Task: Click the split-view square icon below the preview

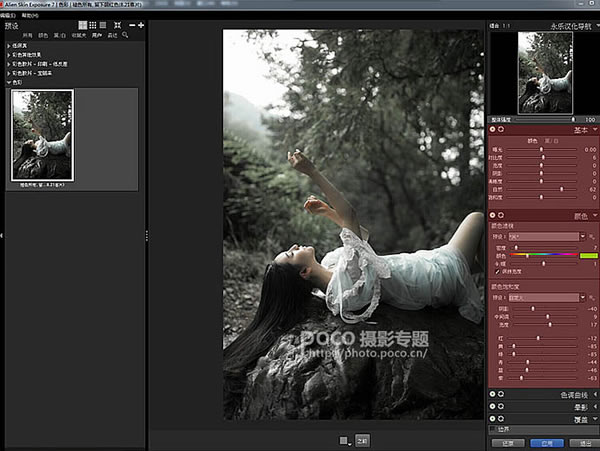Action: 344,441
